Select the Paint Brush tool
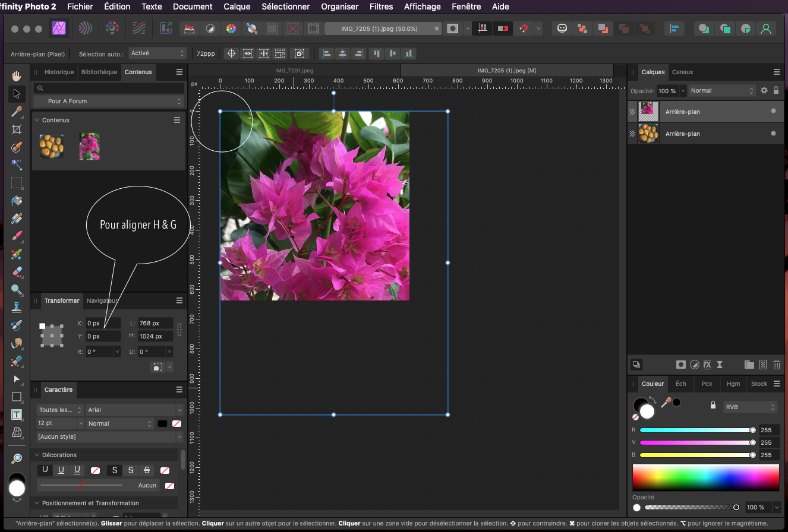Image resolution: width=788 pixels, height=532 pixels. point(17,236)
